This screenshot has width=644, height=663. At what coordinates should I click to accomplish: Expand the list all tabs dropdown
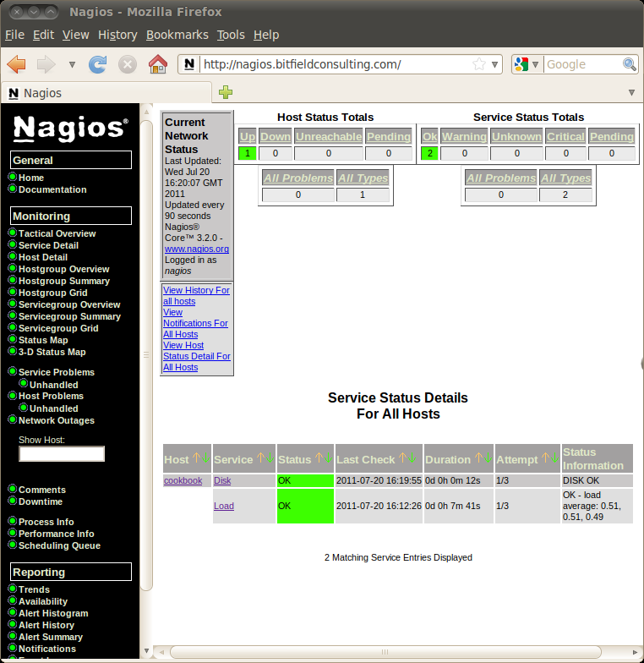point(631,92)
